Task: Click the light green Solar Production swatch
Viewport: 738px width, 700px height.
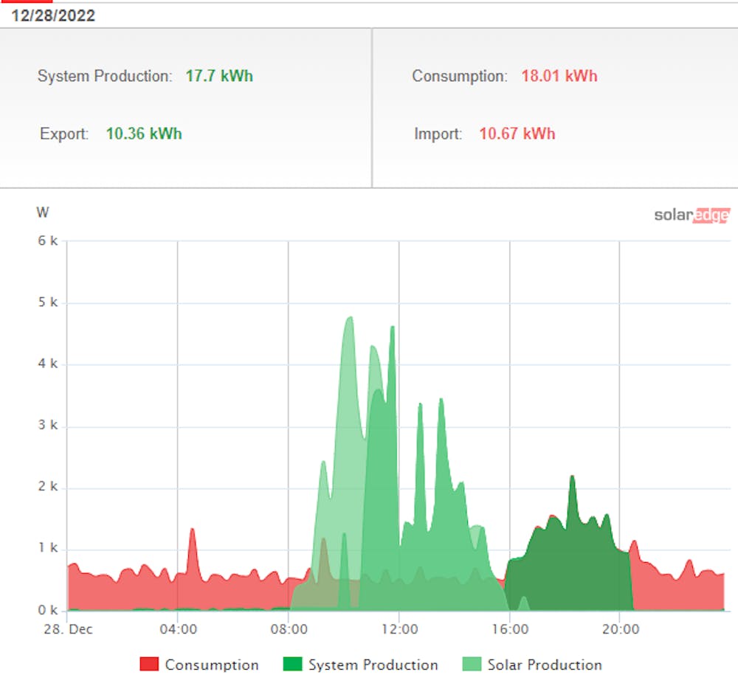Action: tap(472, 664)
